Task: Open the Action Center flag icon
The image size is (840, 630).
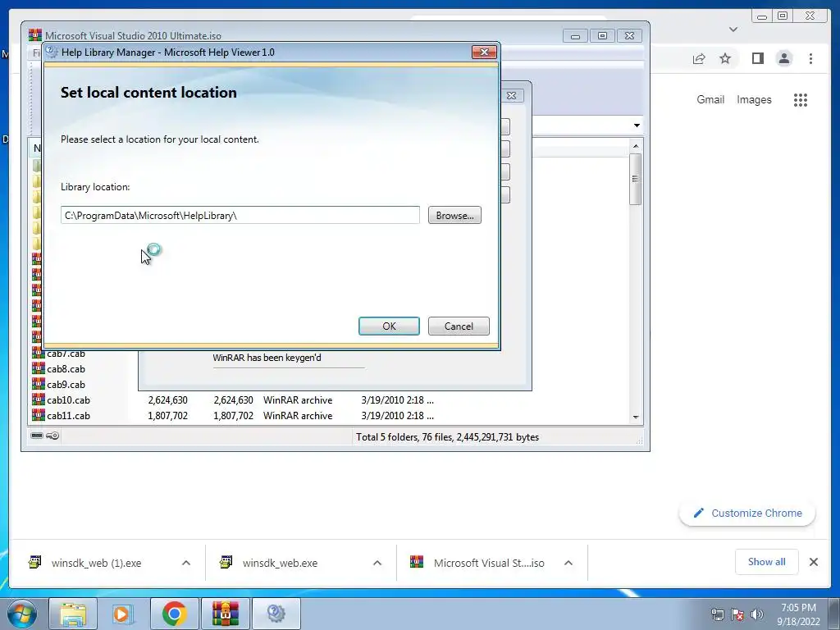Action: pyautogui.click(x=737, y=614)
